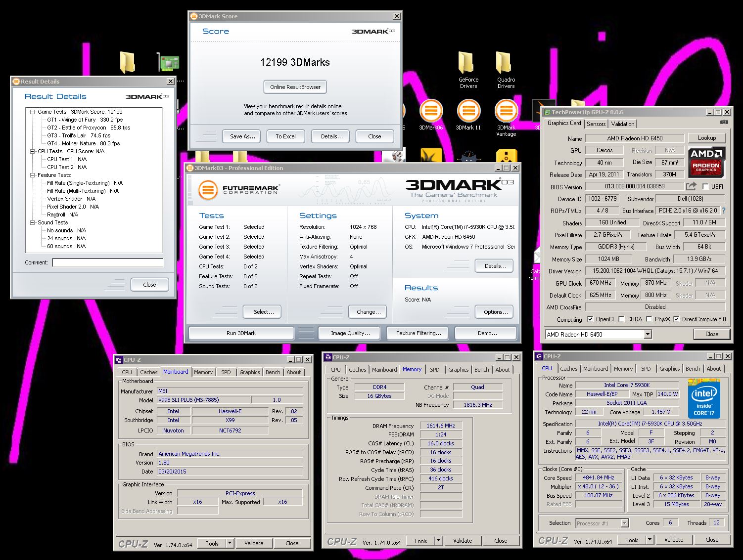The height and width of the screenshot is (560, 743).
Task: Click Core Speed value 4841.84 MHz
Action: (x=598, y=477)
